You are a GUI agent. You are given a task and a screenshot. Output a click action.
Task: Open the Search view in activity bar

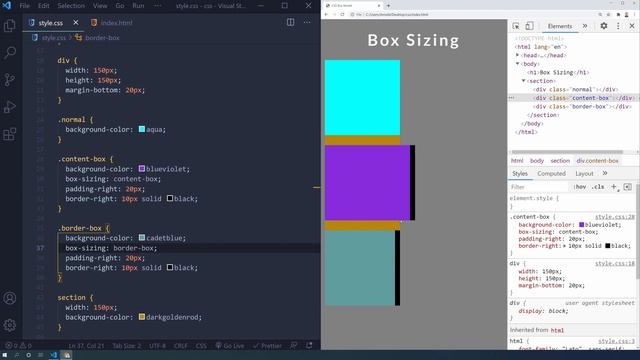tap(9, 52)
